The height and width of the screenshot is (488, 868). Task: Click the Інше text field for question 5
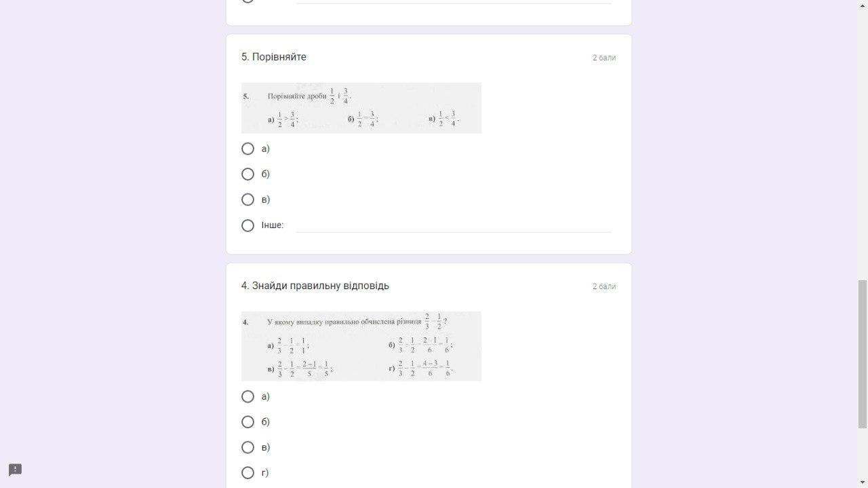(x=454, y=225)
